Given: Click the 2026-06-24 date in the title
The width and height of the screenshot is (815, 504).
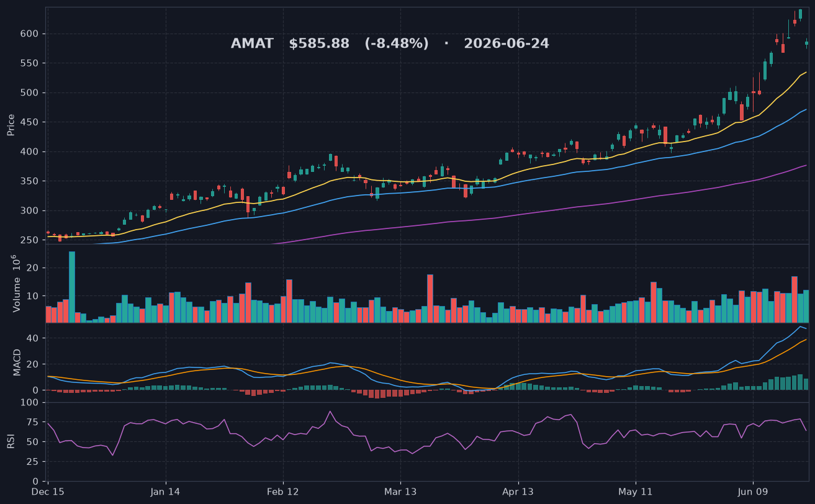Looking at the screenshot, I should pyautogui.click(x=507, y=44).
